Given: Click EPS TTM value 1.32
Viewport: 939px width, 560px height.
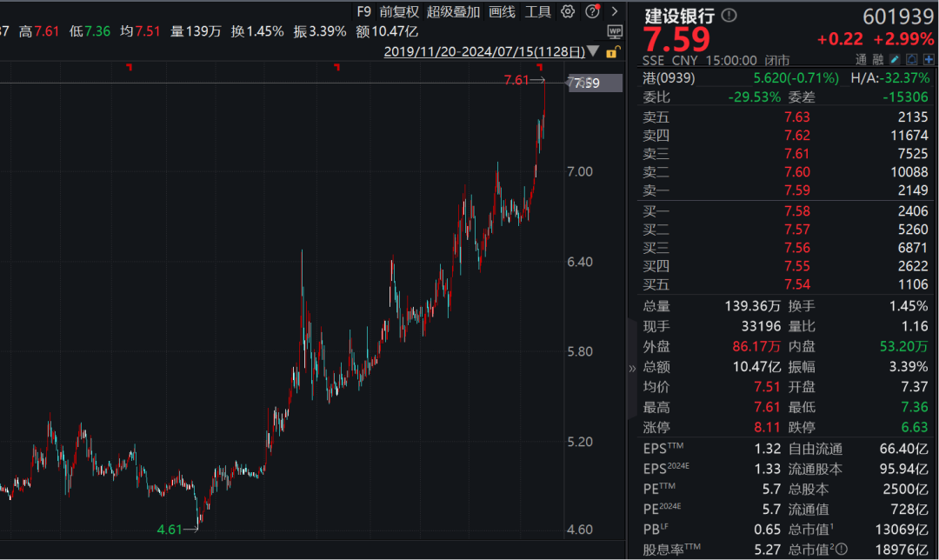Looking at the screenshot, I should (767, 449).
